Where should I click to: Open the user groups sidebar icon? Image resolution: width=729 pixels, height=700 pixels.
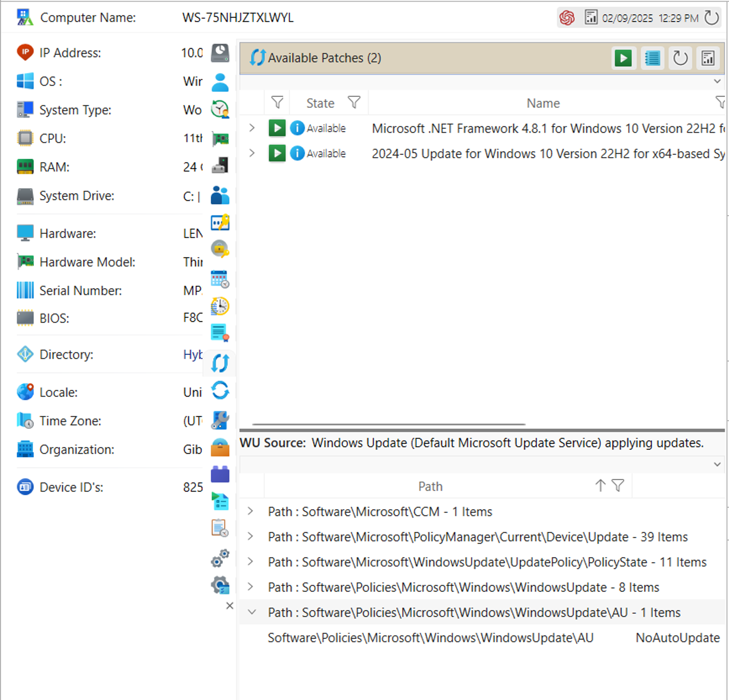(x=220, y=195)
